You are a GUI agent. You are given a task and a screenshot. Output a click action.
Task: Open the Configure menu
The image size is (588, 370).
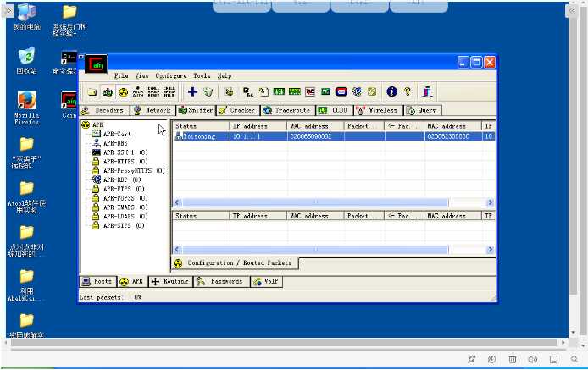tap(171, 75)
